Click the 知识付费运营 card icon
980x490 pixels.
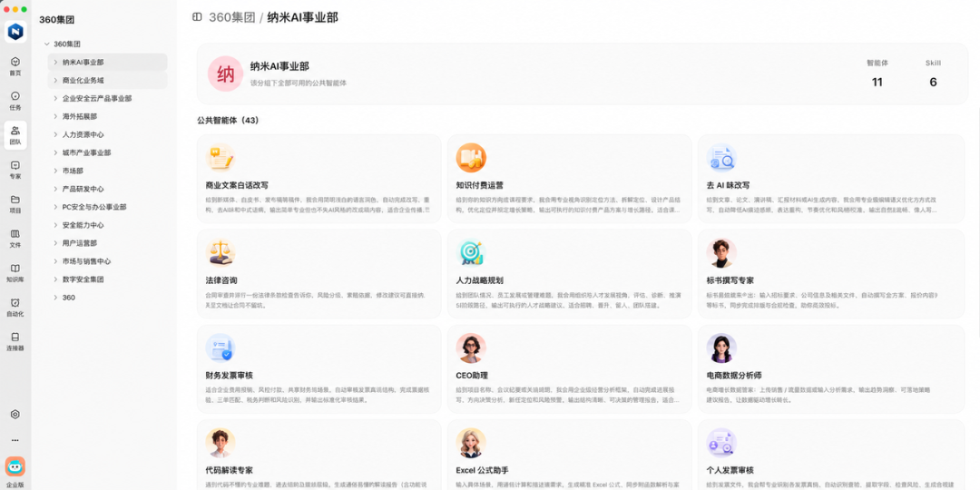point(471,158)
